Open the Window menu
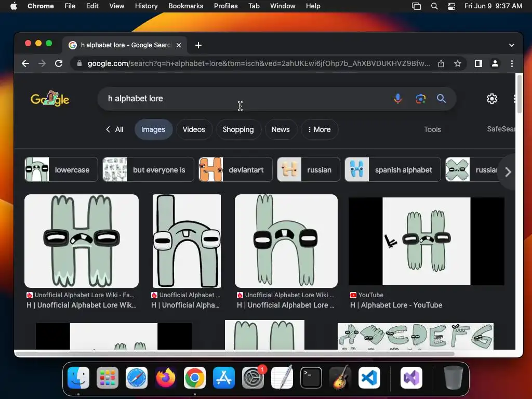532x399 pixels. (x=283, y=6)
